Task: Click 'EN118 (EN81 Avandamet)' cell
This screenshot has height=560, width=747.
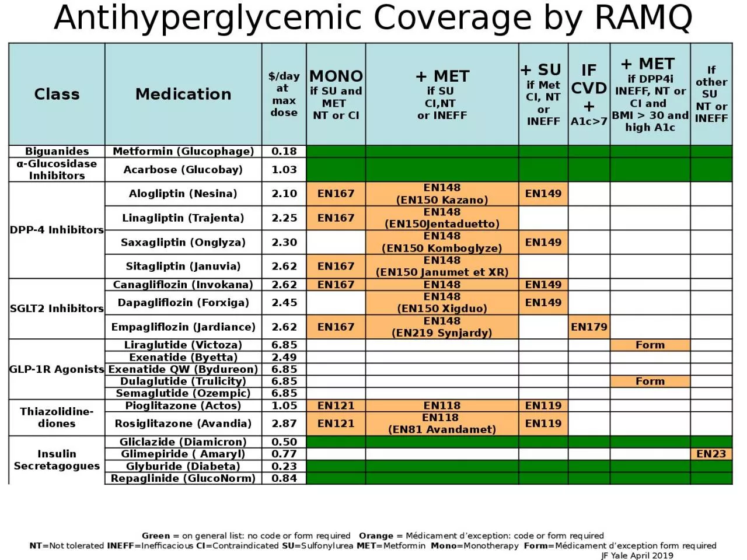Action: tap(442, 423)
